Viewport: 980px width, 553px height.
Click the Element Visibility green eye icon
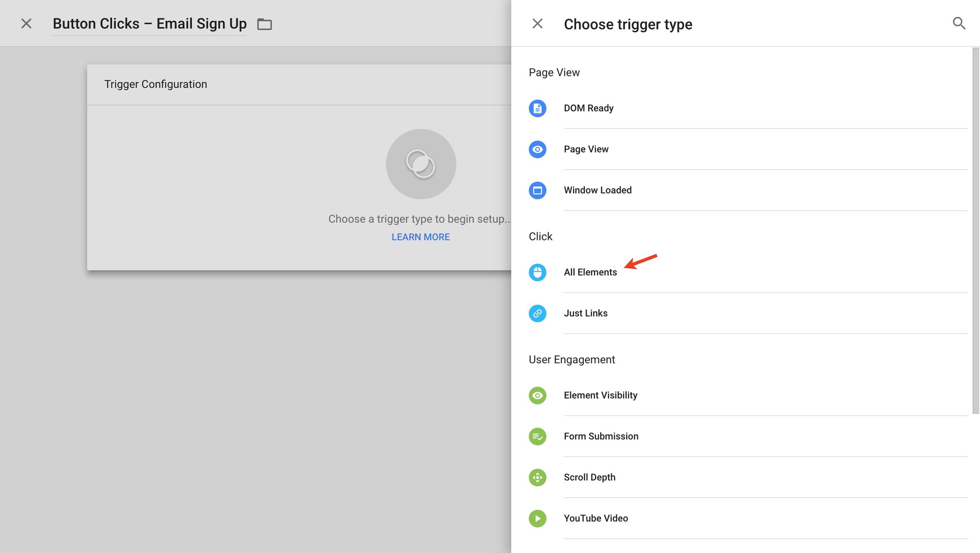tap(537, 395)
